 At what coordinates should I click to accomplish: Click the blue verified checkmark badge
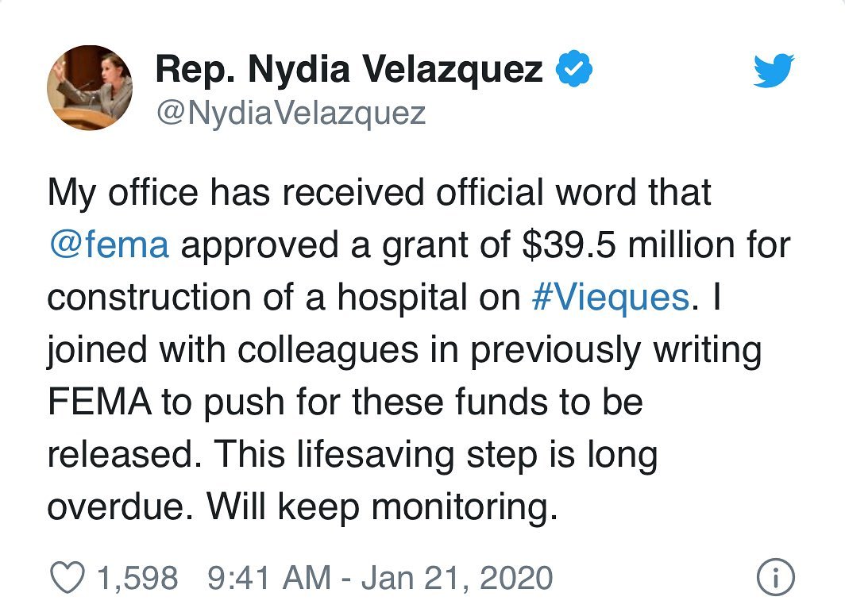pos(574,68)
